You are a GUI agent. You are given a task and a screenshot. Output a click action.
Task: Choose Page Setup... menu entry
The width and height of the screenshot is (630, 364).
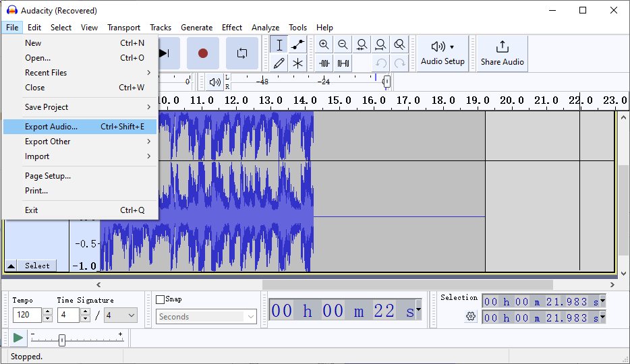[x=80, y=176]
